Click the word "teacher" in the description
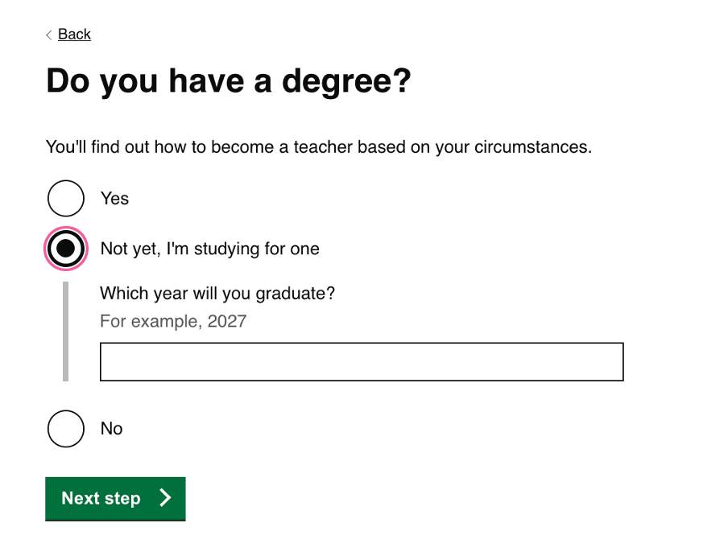This screenshot has width=728, height=560. click(324, 148)
